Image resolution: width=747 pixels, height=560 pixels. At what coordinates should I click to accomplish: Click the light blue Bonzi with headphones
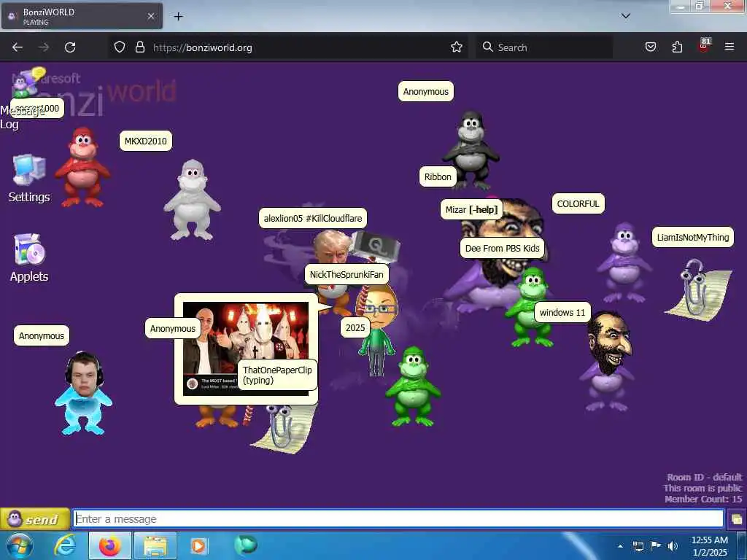(84, 393)
